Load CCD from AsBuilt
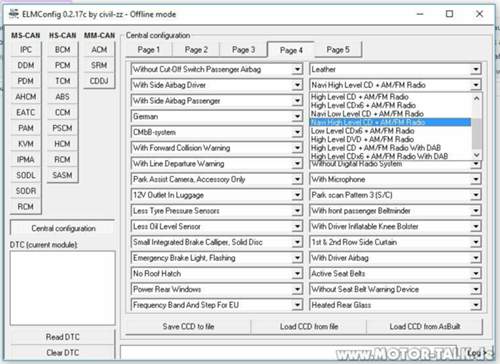Screen dimensions: 500x364 tap(425, 327)
